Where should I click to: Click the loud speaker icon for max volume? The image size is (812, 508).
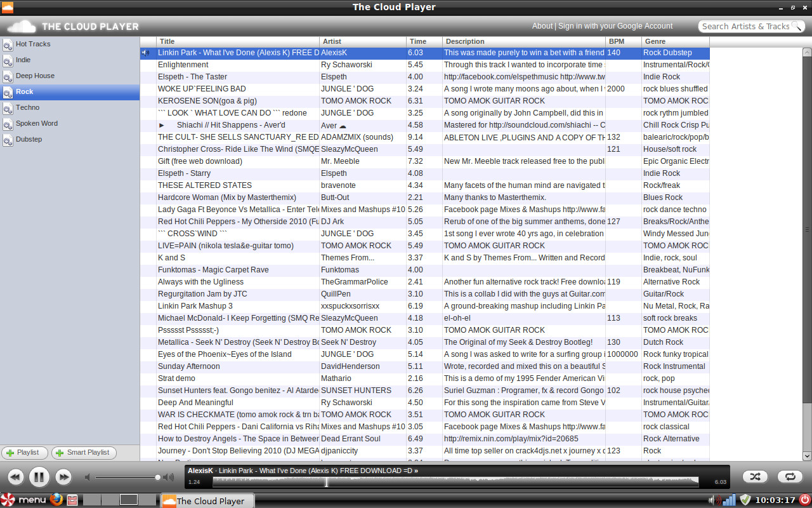168,477
